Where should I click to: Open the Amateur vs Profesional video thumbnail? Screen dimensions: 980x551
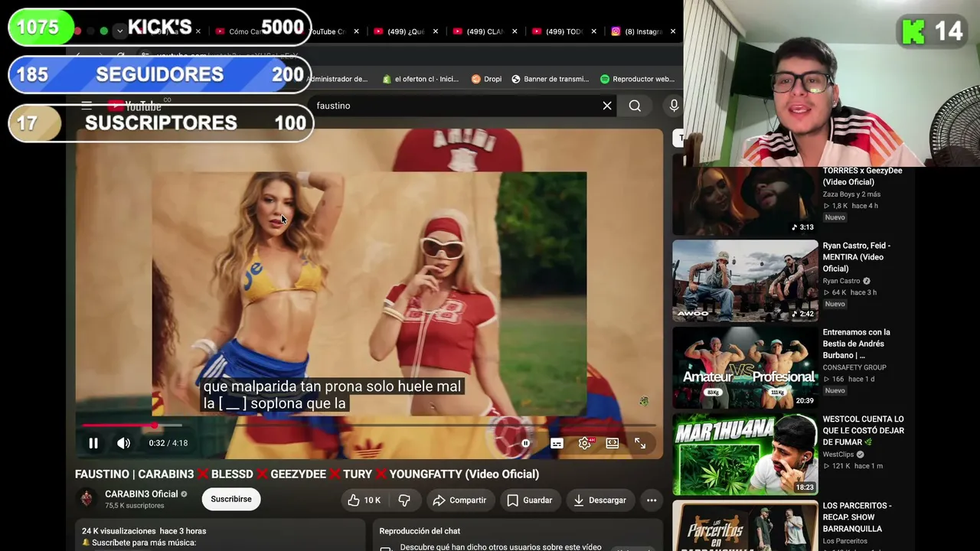click(x=745, y=367)
